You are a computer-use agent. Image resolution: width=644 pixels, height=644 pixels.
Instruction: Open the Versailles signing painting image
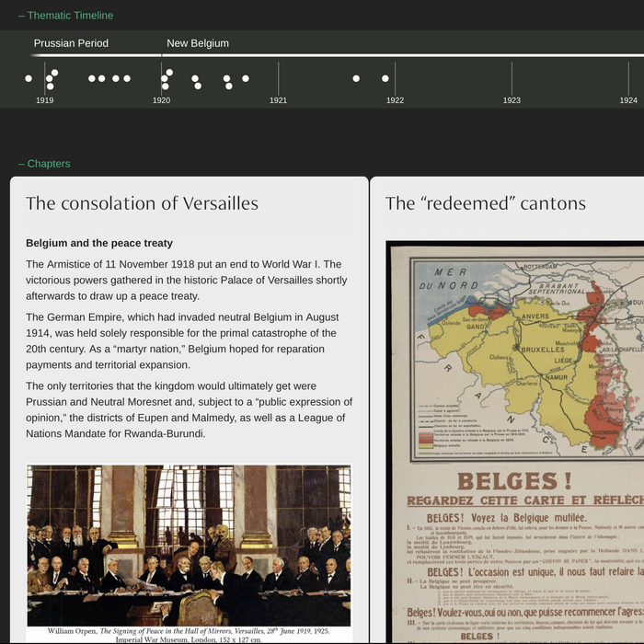tap(189, 546)
